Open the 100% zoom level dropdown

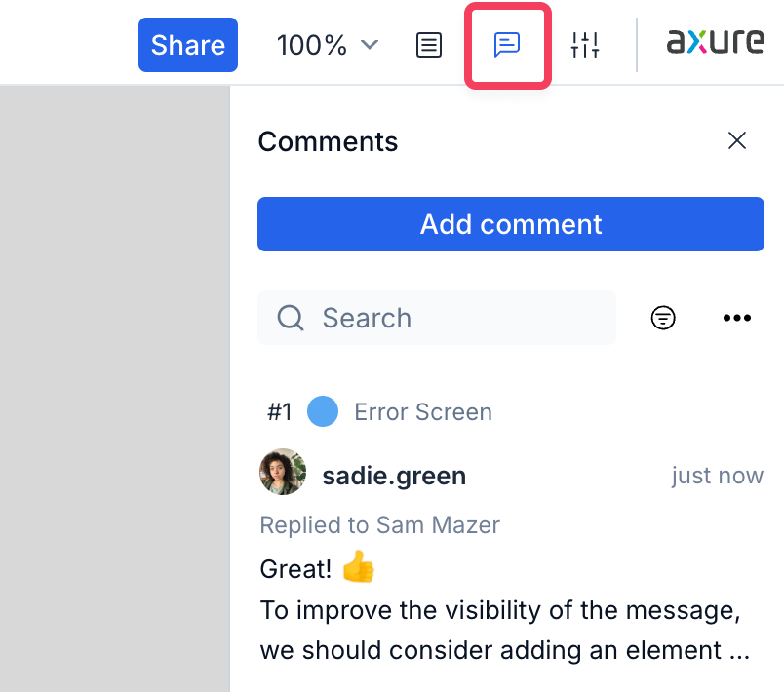327,45
